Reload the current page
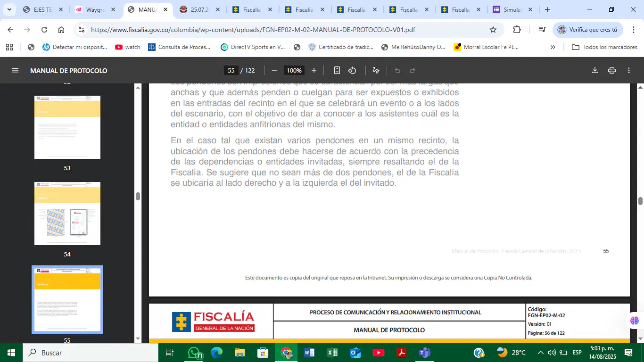This screenshot has width=644, height=362. coord(44,30)
